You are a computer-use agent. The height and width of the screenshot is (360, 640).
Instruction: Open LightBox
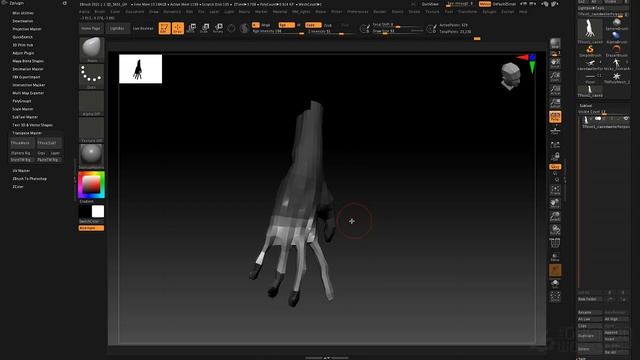117,28
